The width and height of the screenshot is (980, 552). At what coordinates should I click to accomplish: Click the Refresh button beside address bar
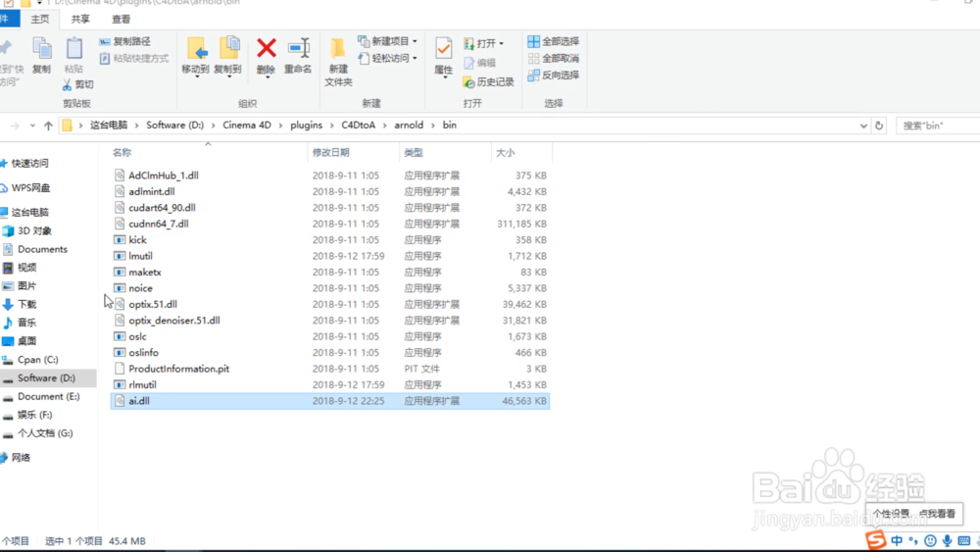879,125
